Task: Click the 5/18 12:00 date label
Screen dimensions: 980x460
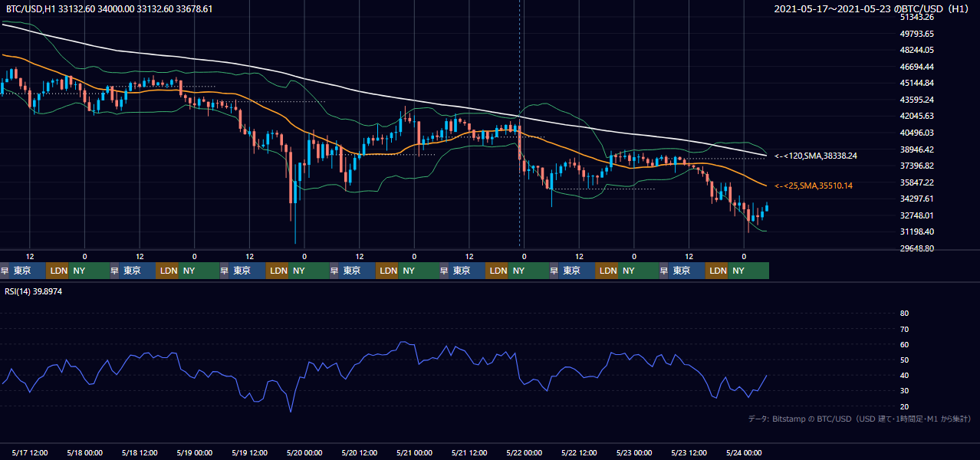Action: (141, 452)
